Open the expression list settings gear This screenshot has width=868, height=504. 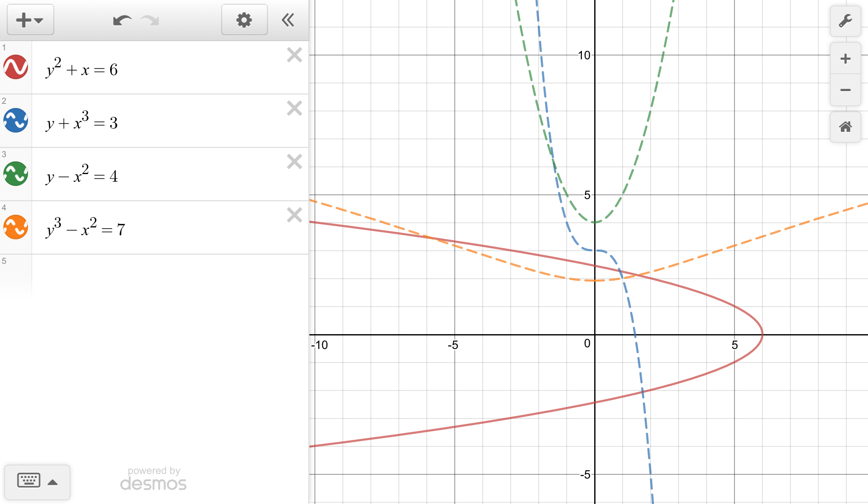pyautogui.click(x=244, y=20)
